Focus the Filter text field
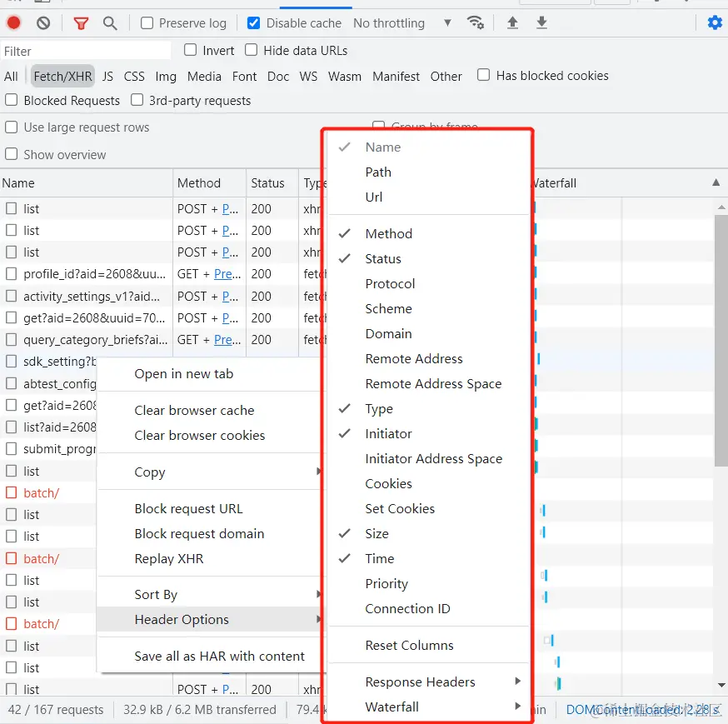 point(86,51)
